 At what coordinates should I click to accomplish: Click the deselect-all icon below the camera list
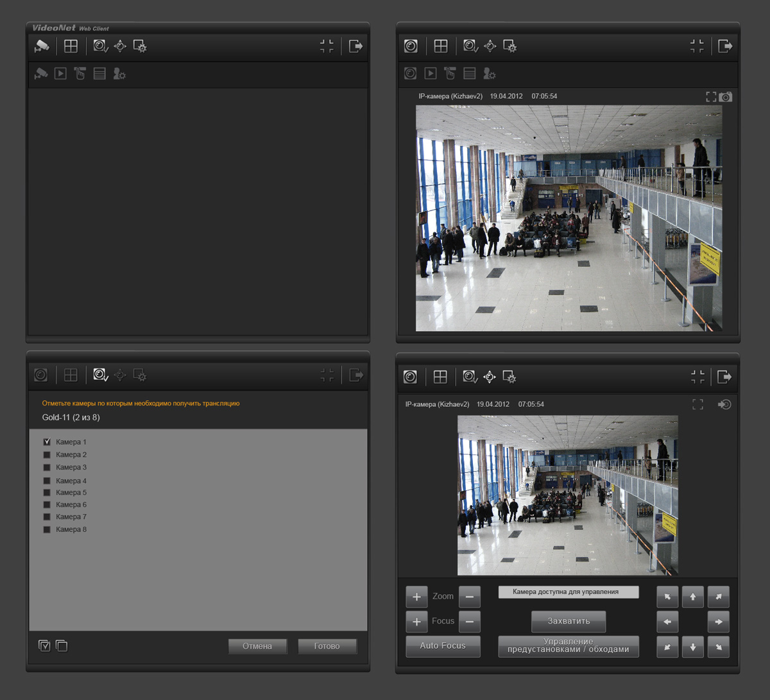[62, 645]
